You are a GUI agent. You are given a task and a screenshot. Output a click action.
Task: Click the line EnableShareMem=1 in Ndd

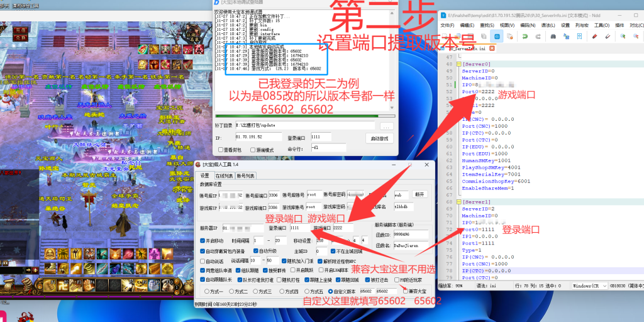[x=488, y=188]
